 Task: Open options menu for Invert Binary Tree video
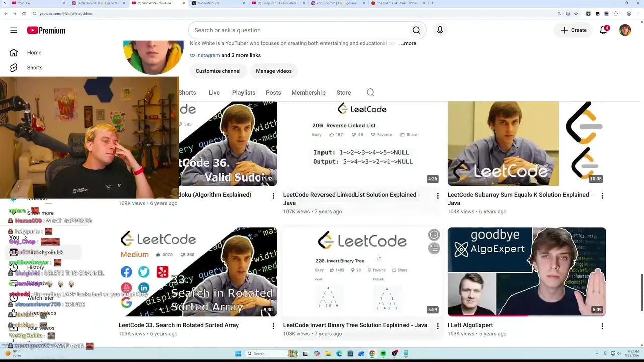pos(438,326)
